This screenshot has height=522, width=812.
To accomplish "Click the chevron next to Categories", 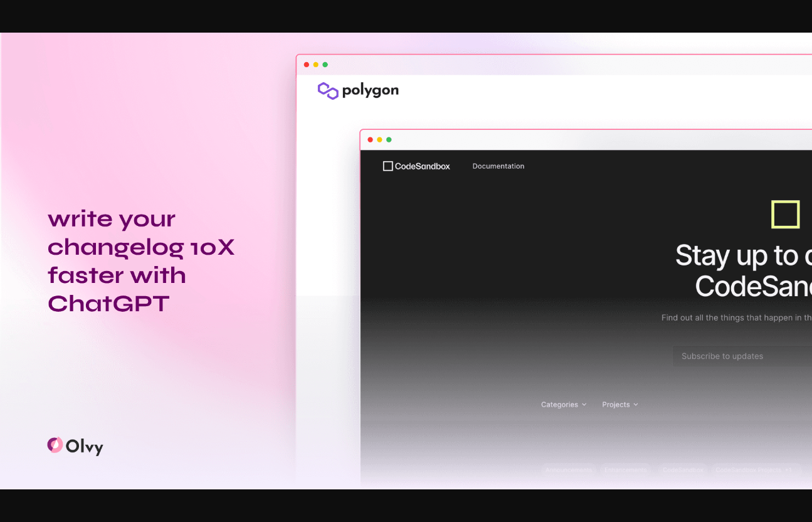I will [x=584, y=405].
